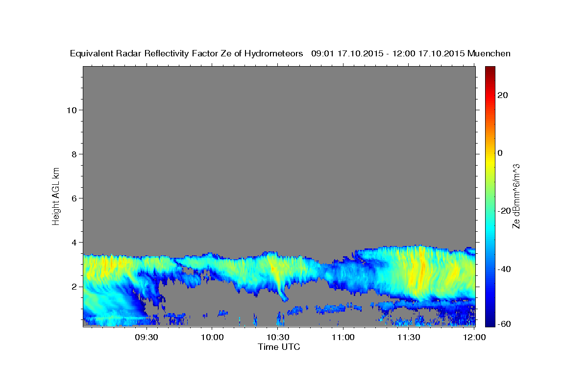Click the height tick label 10
The image size is (588, 392).
point(72,110)
